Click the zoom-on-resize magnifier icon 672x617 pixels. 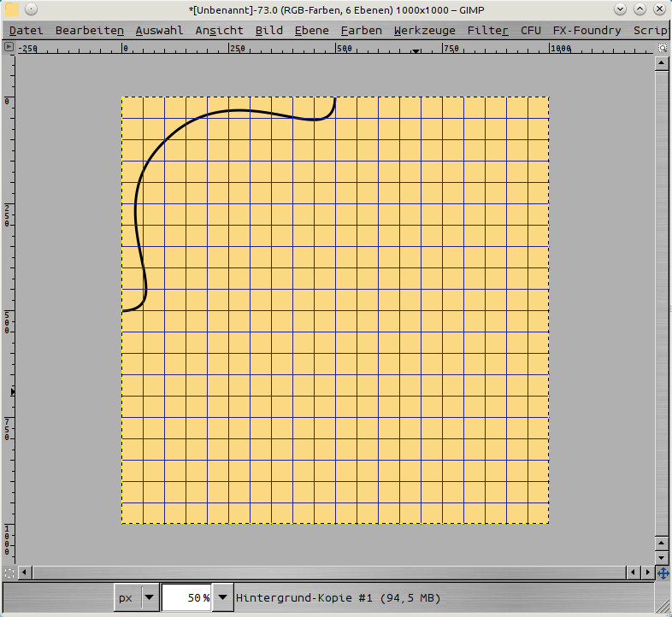click(x=663, y=48)
